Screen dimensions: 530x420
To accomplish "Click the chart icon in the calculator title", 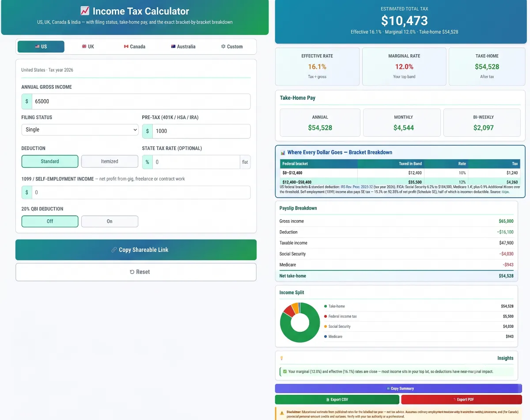I will click(x=85, y=11).
